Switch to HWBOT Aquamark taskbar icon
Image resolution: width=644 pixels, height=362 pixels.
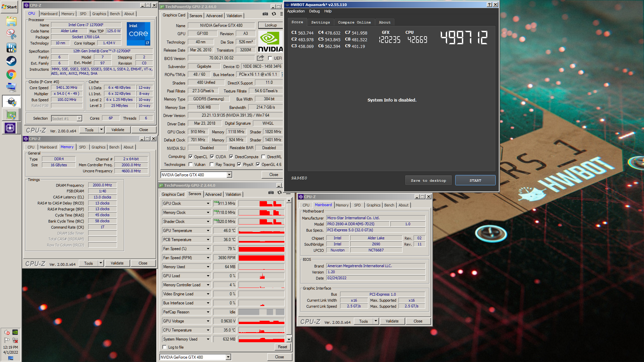pyautogui.click(x=11, y=102)
